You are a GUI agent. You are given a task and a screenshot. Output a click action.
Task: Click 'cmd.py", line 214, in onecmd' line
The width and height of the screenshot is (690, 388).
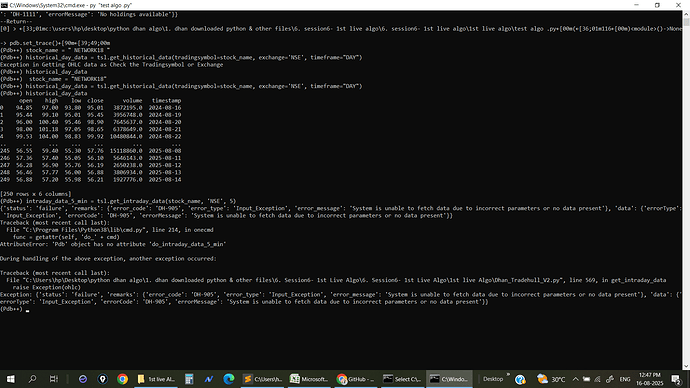tap(110, 230)
